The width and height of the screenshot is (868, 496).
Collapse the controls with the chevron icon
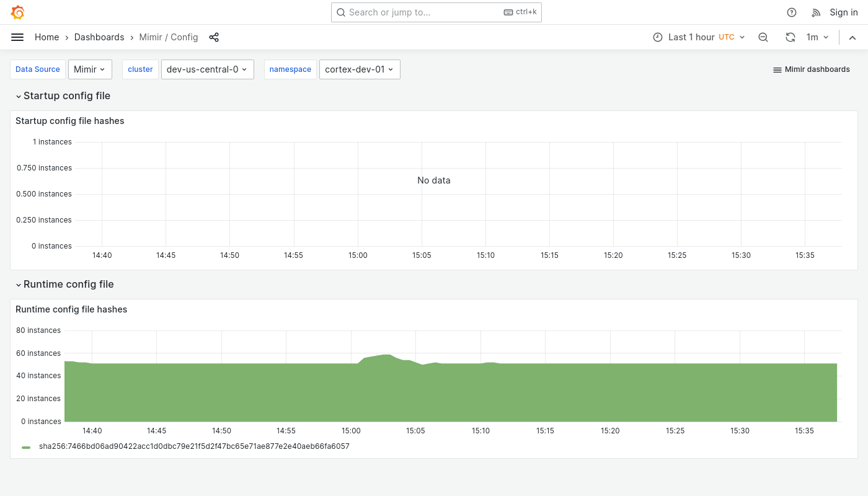(852, 37)
